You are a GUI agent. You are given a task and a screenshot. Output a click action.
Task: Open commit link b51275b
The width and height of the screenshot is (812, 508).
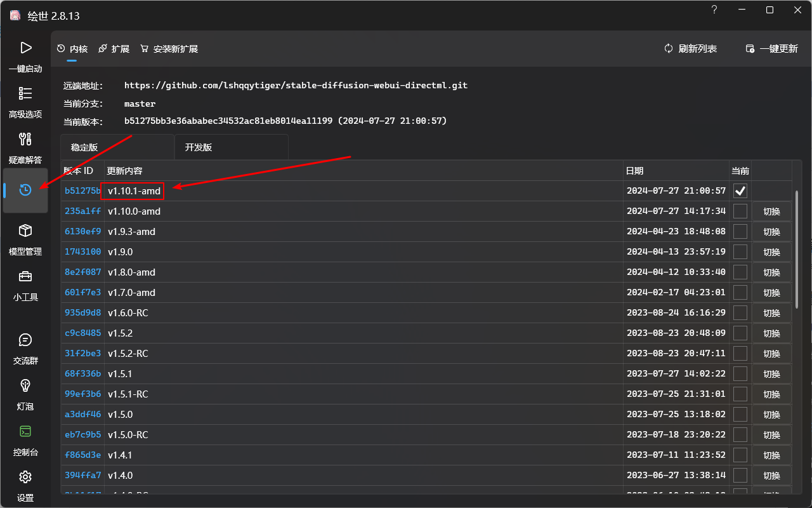(82, 190)
